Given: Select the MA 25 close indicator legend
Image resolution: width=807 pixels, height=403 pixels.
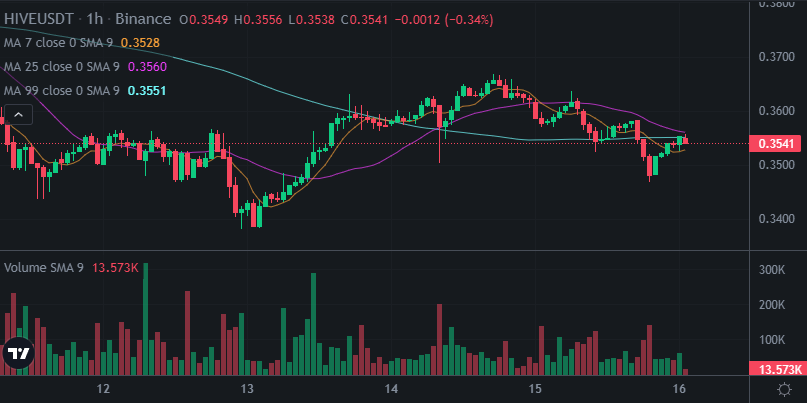Looking at the screenshot, I should (x=61, y=67).
